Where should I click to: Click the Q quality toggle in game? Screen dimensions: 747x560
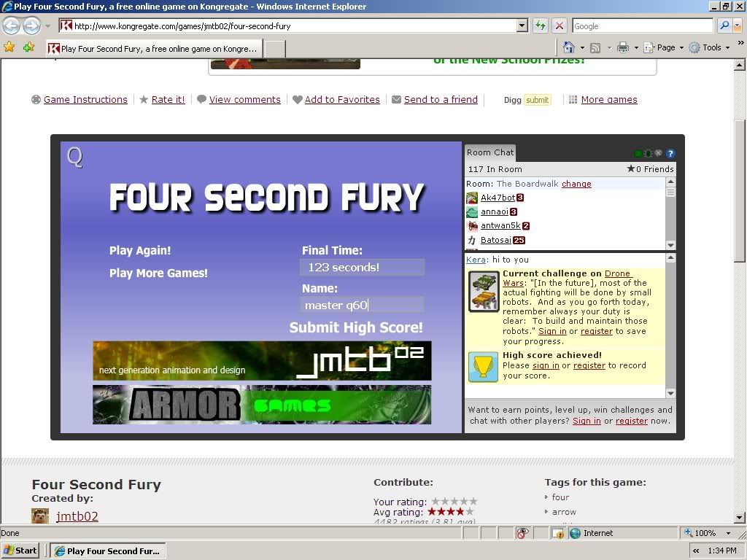pyautogui.click(x=74, y=157)
